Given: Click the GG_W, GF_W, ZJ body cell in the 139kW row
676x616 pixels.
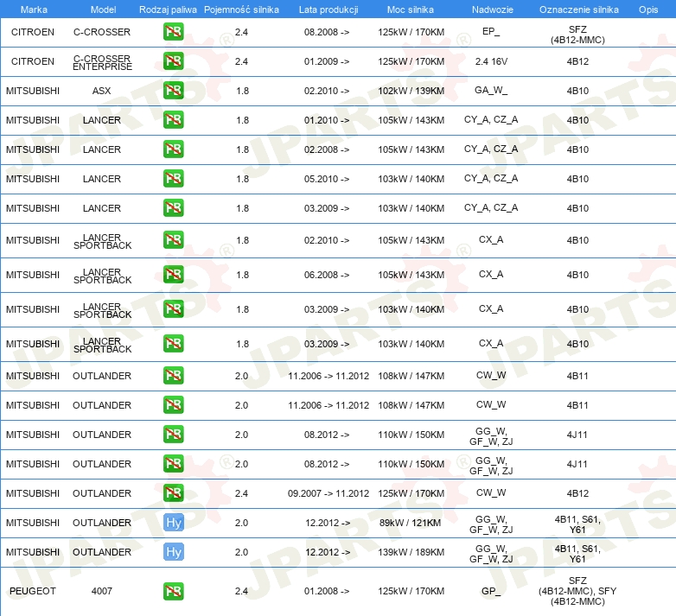Looking at the screenshot, I should tap(491, 554).
